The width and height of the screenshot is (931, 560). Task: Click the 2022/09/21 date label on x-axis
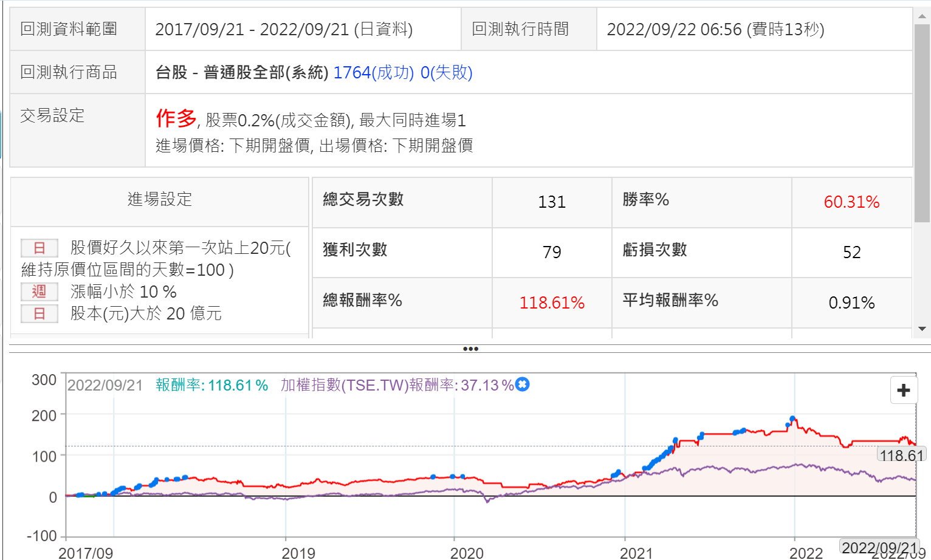pos(879,547)
